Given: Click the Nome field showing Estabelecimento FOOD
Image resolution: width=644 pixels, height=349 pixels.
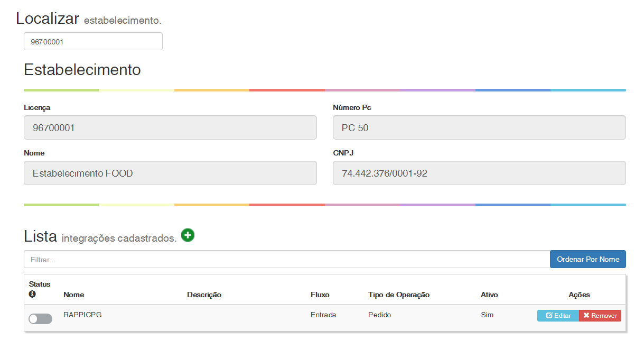Looking at the screenshot, I should click(170, 173).
